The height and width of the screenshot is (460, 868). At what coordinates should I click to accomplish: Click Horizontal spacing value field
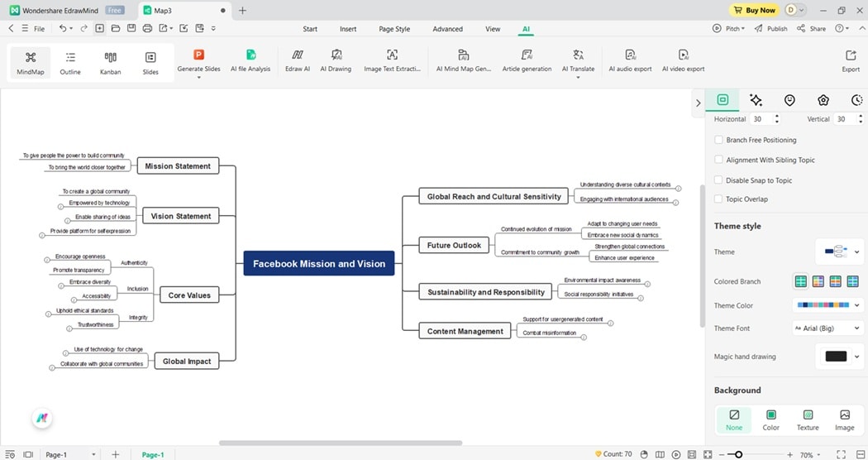pos(761,119)
